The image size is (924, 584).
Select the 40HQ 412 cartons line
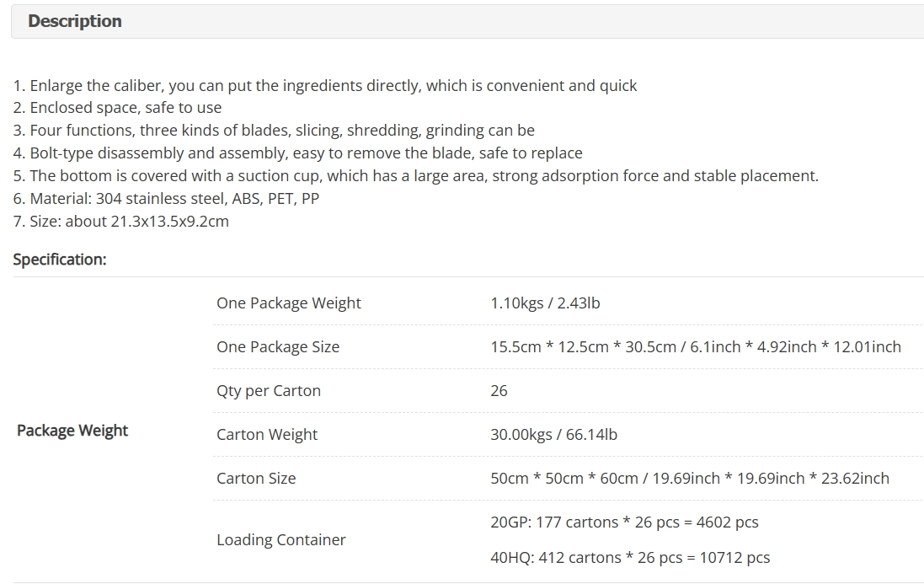pyautogui.click(x=630, y=558)
